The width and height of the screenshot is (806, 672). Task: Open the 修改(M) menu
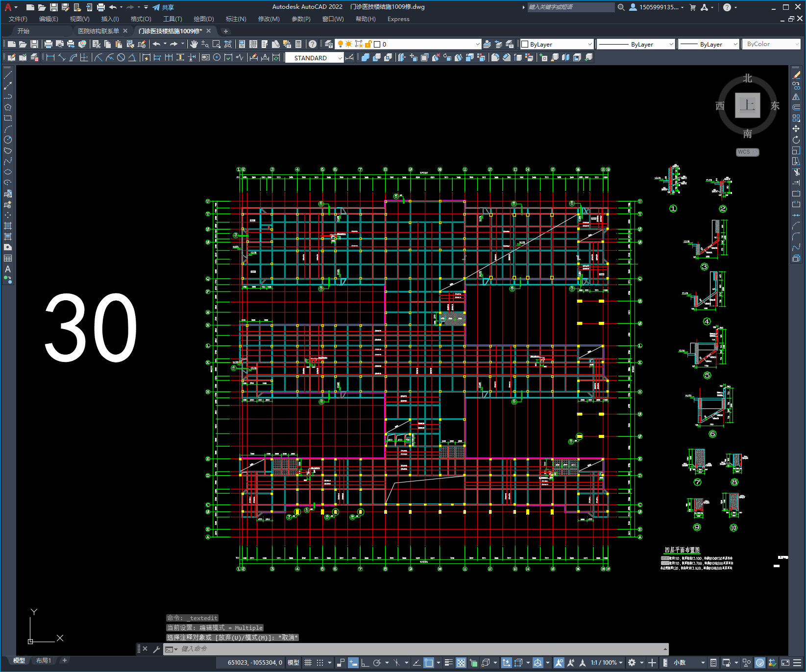(269, 19)
